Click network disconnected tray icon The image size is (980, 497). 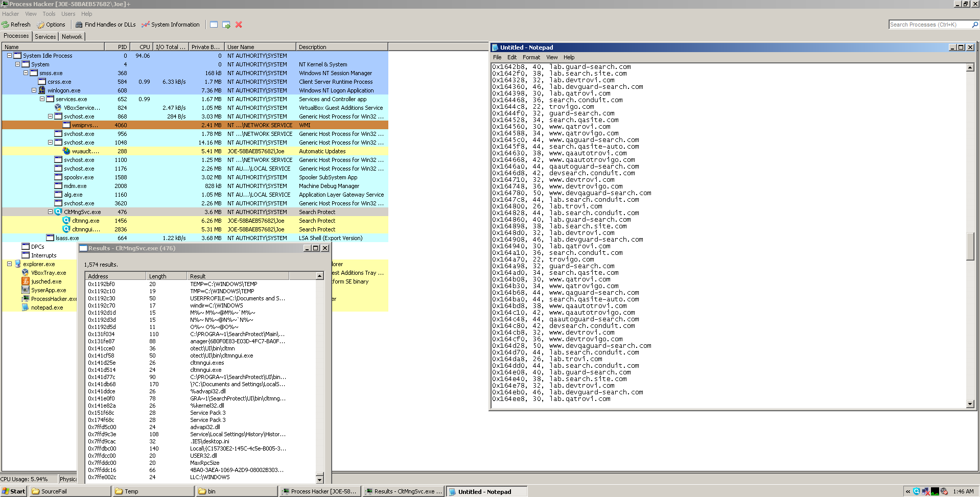(926, 491)
